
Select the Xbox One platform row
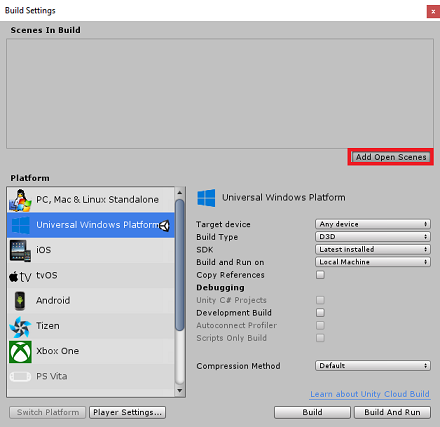[91, 352]
